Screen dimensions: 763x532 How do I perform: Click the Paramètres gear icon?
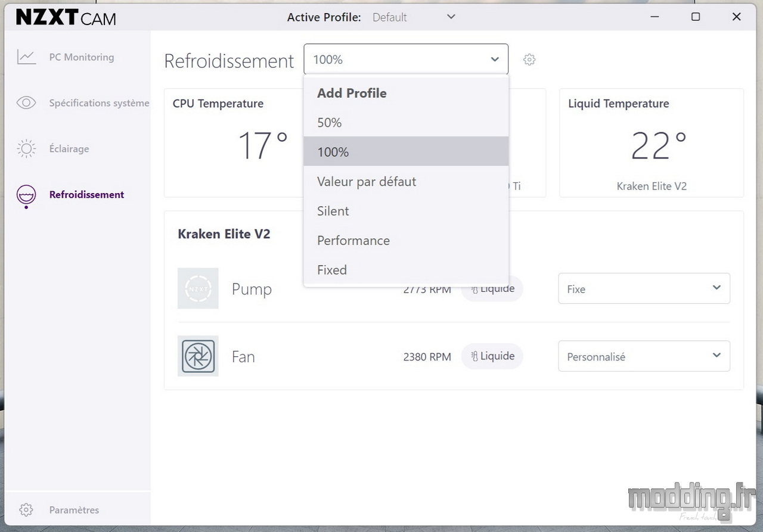(x=26, y=510)
